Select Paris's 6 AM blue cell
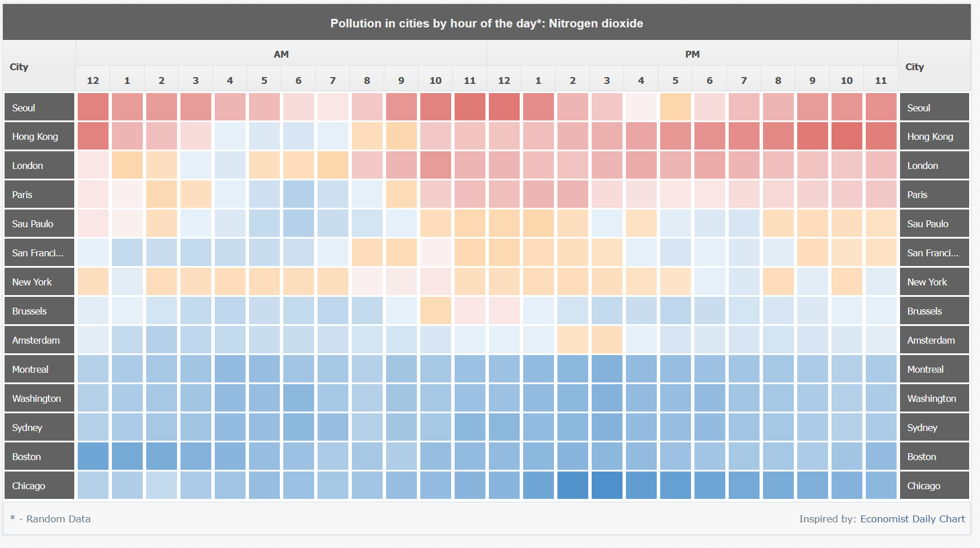Image resolution: width=980 pixels, height=548 pixels. click(298, 195)
